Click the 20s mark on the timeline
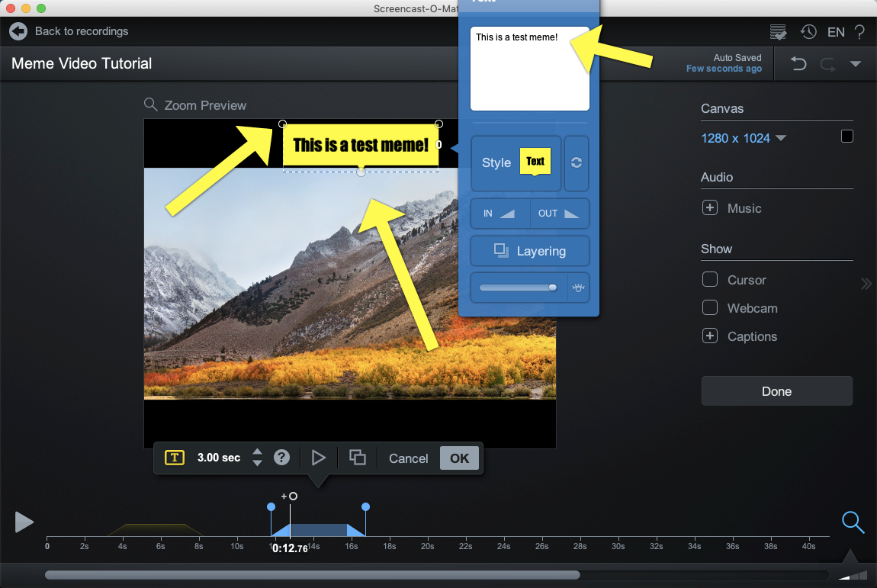Viewport: 877px width, 588px height. (427, 546)
